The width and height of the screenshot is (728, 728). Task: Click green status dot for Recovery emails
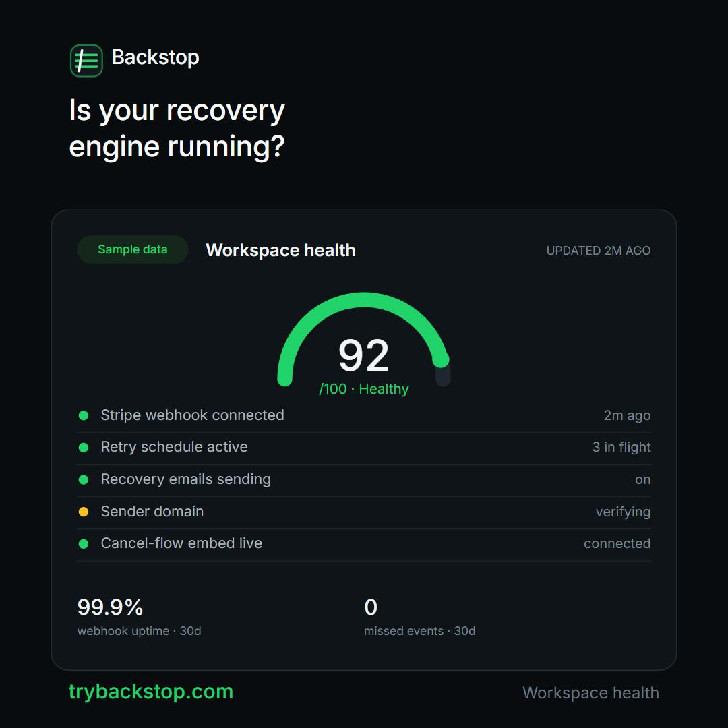pyautogui.click(x=84, y=479)
